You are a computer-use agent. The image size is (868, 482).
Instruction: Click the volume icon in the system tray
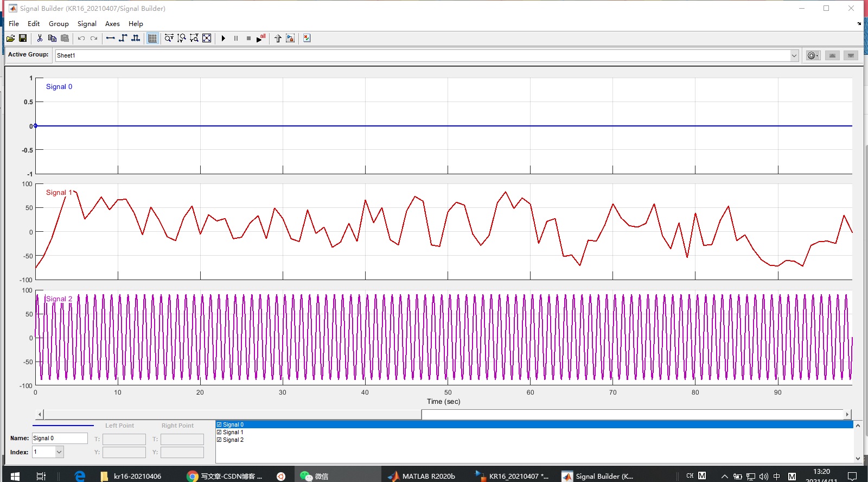[764, 476]
